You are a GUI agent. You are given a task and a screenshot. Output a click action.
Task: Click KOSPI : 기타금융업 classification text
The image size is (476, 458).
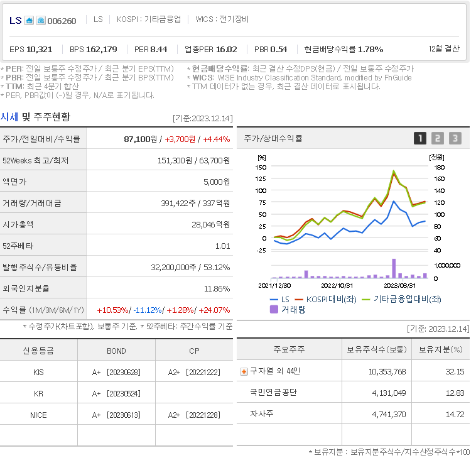(x=149, y=19)
